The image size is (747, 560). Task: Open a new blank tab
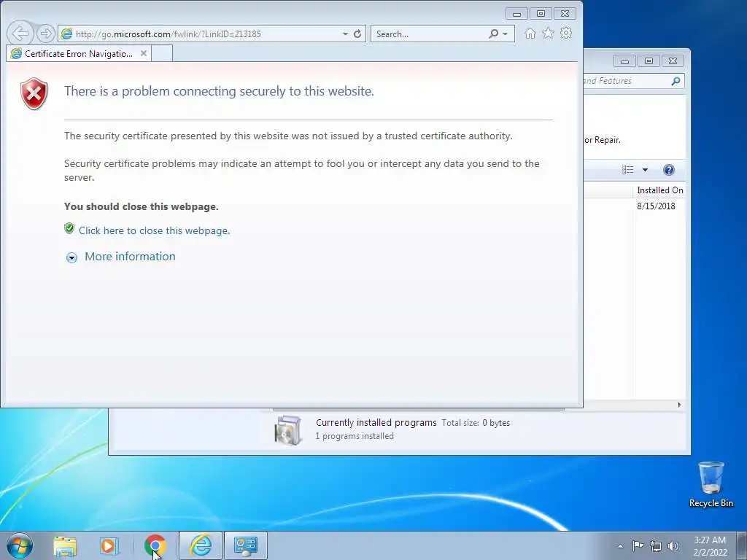coord(162,54)
